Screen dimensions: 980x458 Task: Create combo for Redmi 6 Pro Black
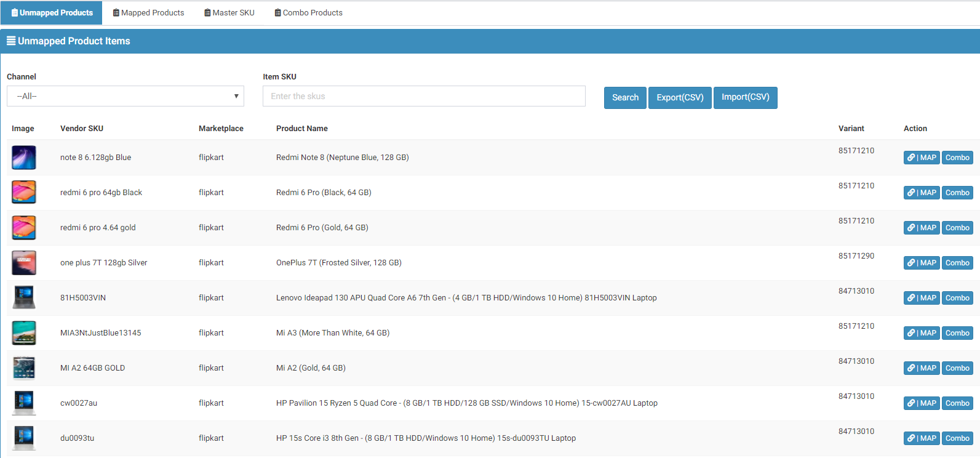pyautogui.click(x=957, y=193)
